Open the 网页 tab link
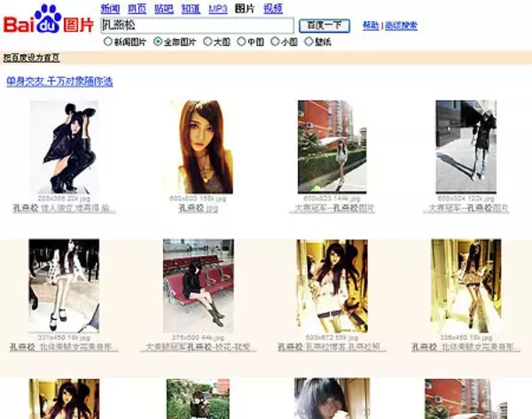 pos(137,9)
